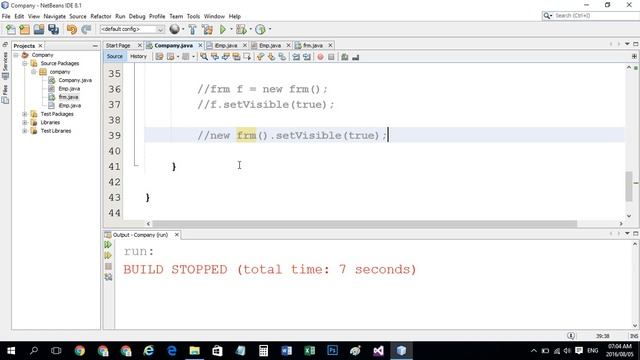
Task: Click the Stop Macro Recording icon in editor toolbar
Action: click(x=331, y=57)
